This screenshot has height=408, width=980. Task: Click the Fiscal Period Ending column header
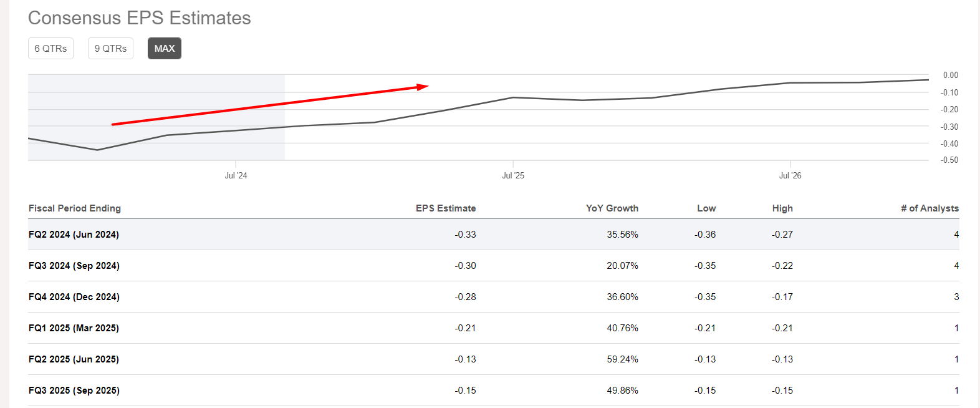(x=75, y=208)
